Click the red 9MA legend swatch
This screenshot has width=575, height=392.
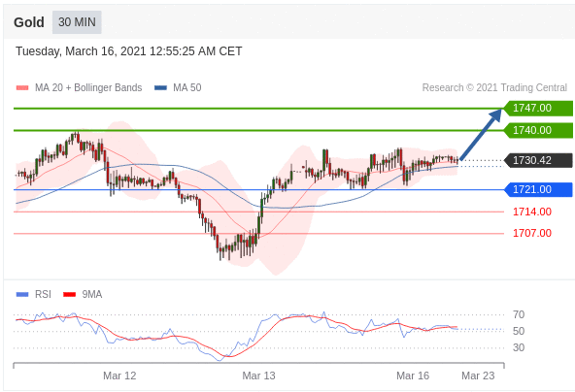69,294
